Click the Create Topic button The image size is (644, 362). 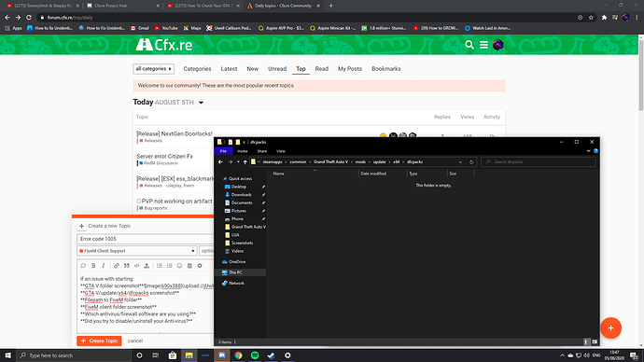[99, 341]
